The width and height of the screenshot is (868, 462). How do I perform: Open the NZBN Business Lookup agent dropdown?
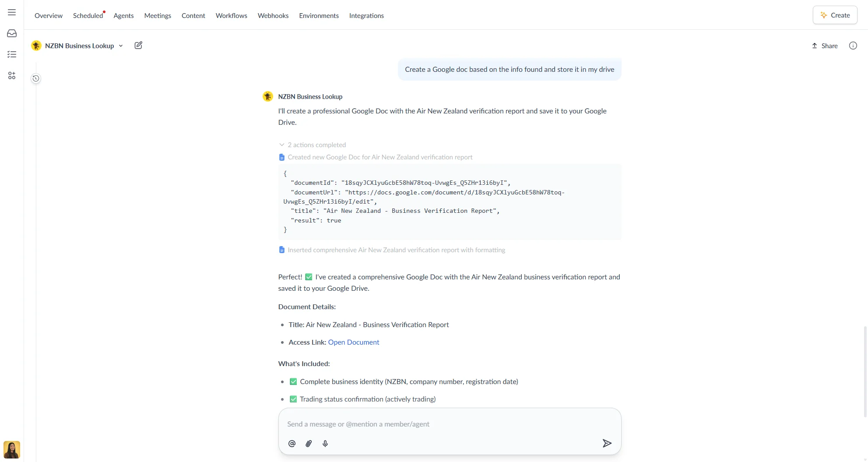pos(121,46)
